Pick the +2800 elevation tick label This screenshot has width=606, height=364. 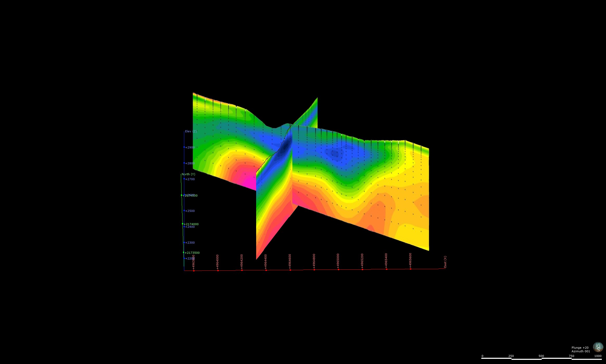click(190, 163)
